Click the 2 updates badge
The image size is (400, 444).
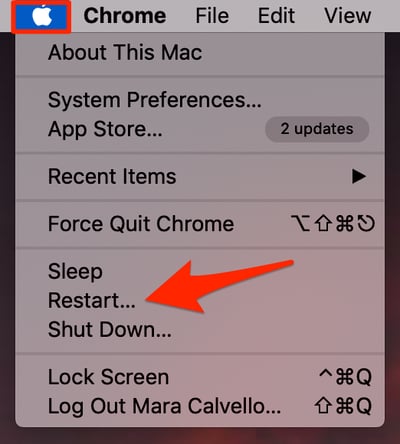[x=317, y=129]
